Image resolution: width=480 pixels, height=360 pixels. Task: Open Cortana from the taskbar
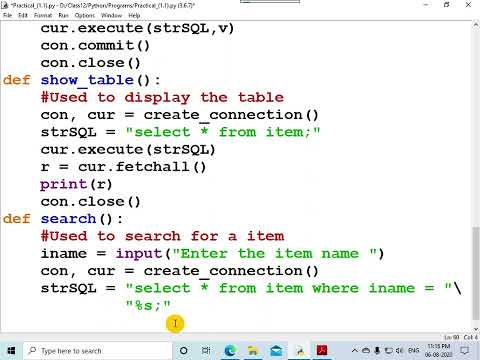click(x=184, y=351)
